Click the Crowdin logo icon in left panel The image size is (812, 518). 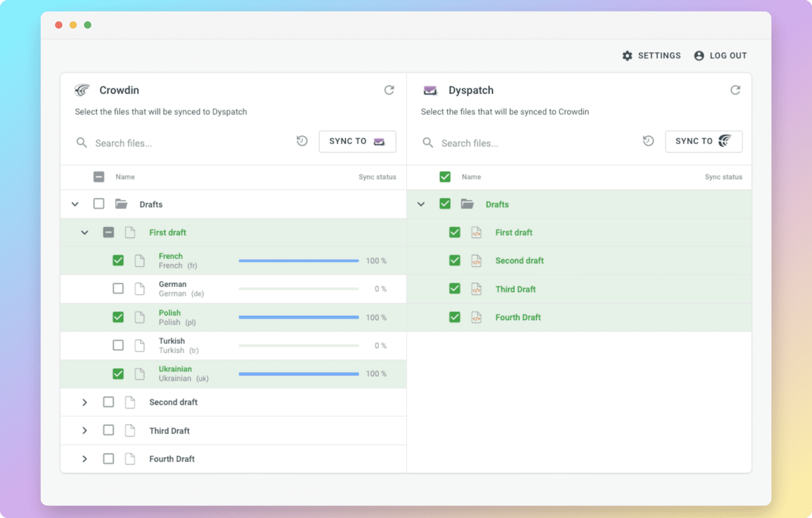coord(82,90)
